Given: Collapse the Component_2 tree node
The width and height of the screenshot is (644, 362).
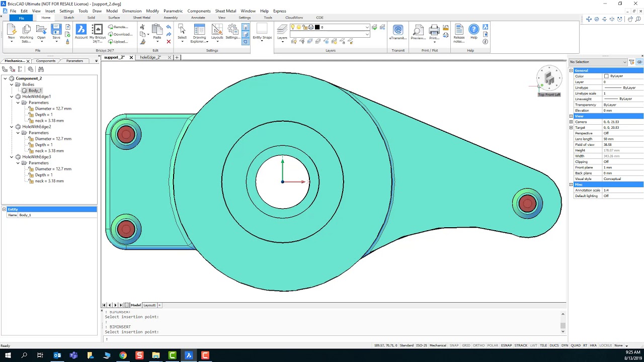Looking at the screenshot, I should pos(6,78).
